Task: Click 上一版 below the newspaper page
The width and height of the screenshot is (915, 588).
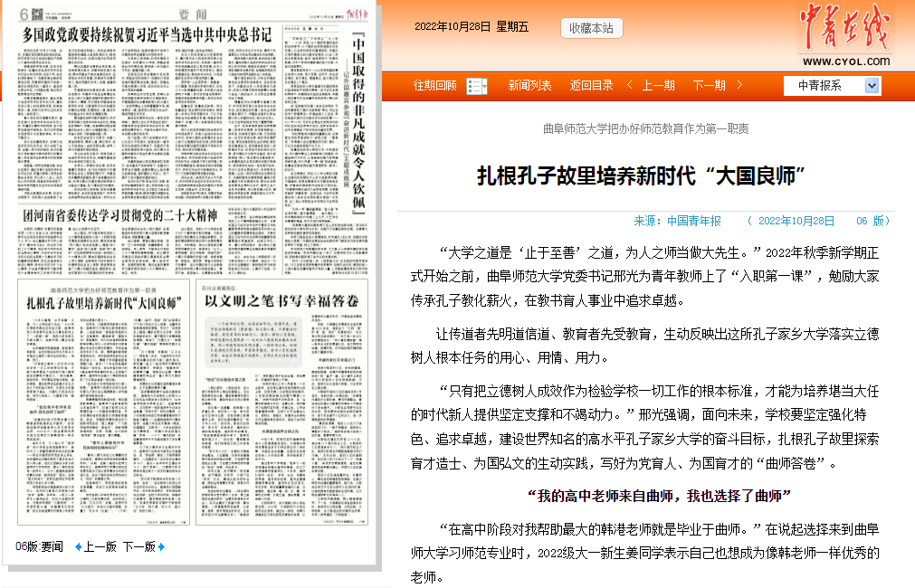Action: click(x=100, y=546)
